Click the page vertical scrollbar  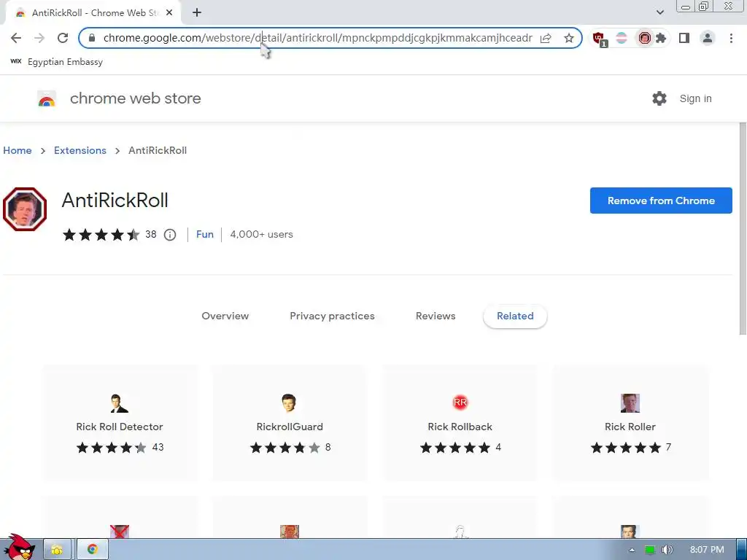(743, 228)
